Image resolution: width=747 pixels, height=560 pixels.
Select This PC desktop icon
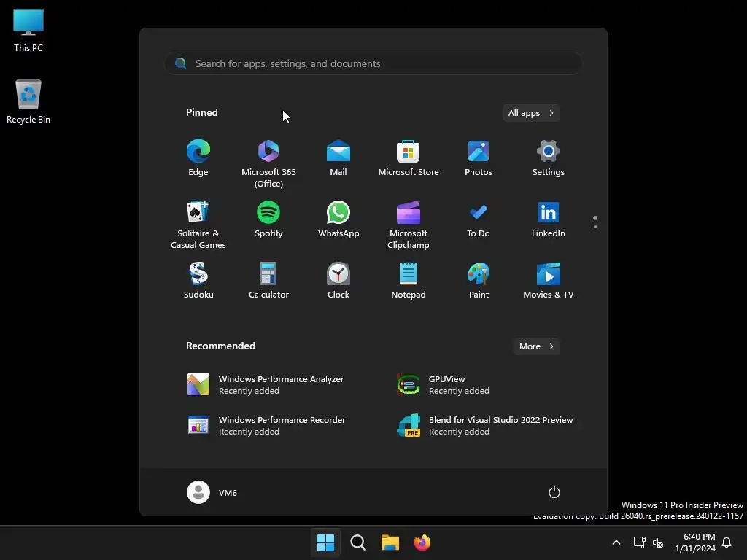click(28, 30)
